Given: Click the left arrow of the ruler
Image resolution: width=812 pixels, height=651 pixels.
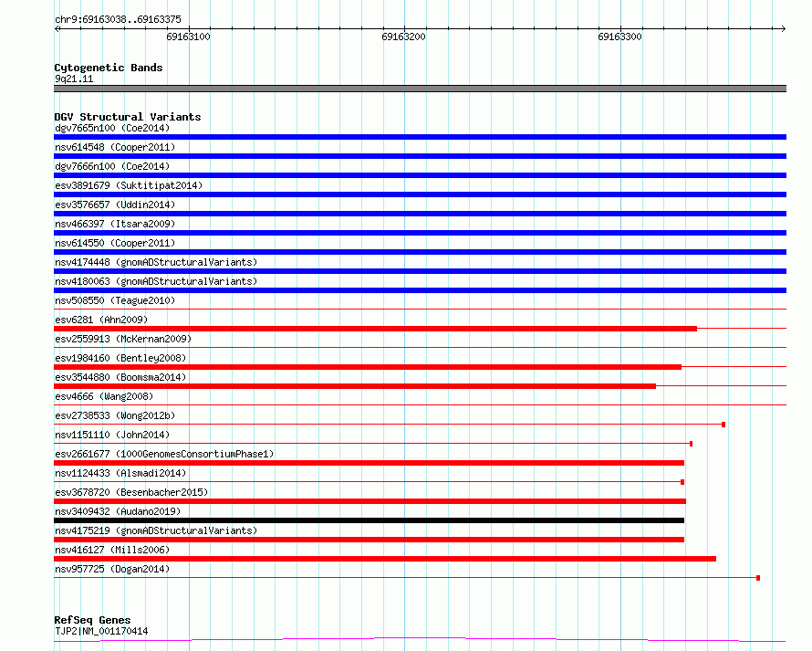Looking at the screenshot, I should point(57,28).
